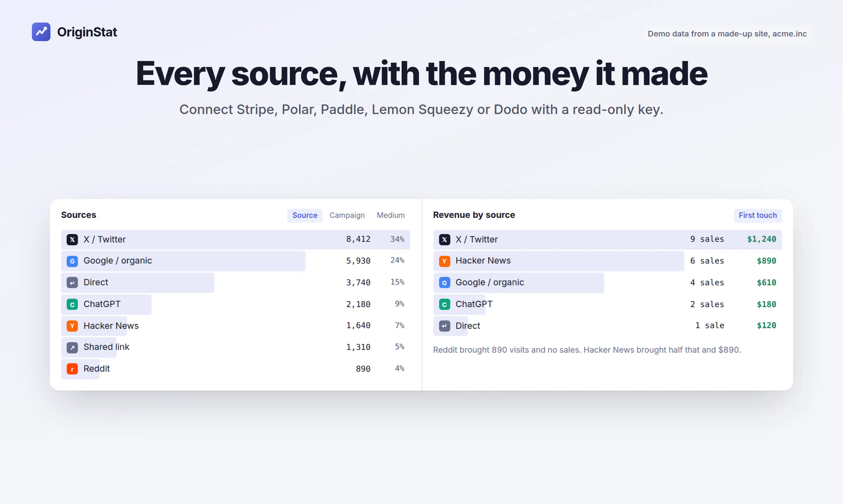Click the 15% share value
This screenshot has width=843, height=504.
pyautogui.click(x=397, y=282)
